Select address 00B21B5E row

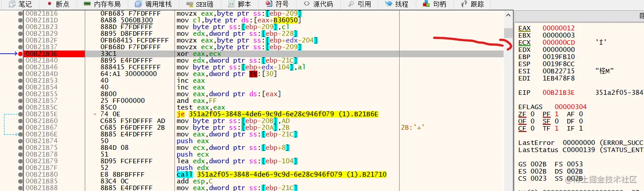coord(42,114)
